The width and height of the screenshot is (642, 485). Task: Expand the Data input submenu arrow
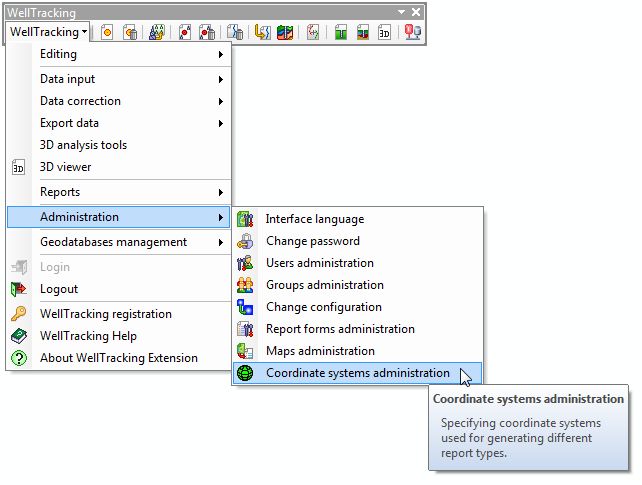pyautogui.click(x=221, y=79)
